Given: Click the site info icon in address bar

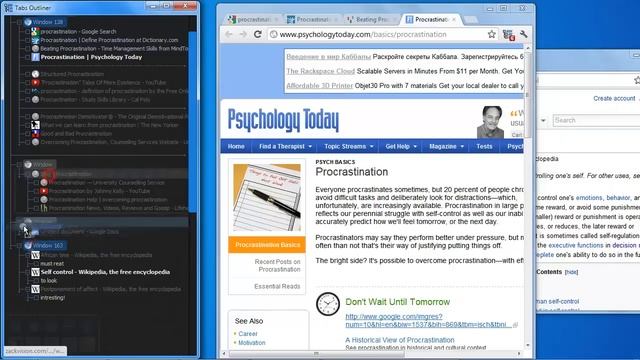Looking at the screenshot, I should (274, 35).
